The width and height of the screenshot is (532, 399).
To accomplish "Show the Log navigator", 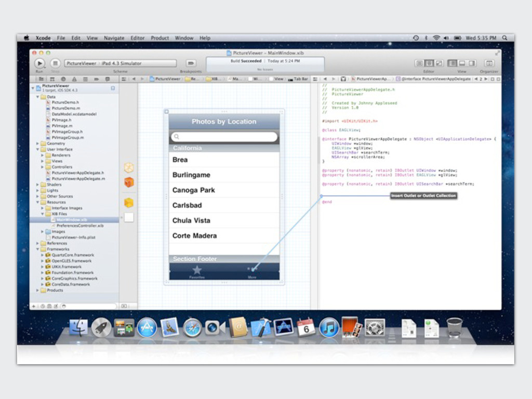I will [x=108, y=79].
